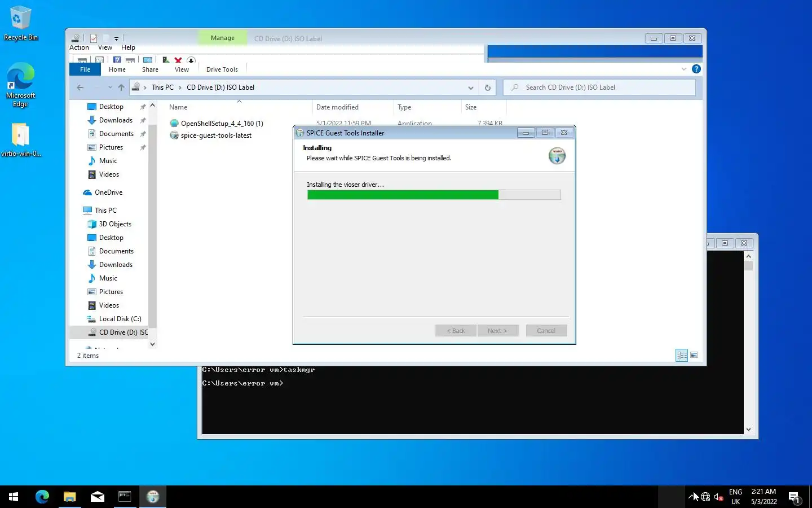Switch to large thumbnails view icon
The image size is (812, 508).
coord(694,355)
